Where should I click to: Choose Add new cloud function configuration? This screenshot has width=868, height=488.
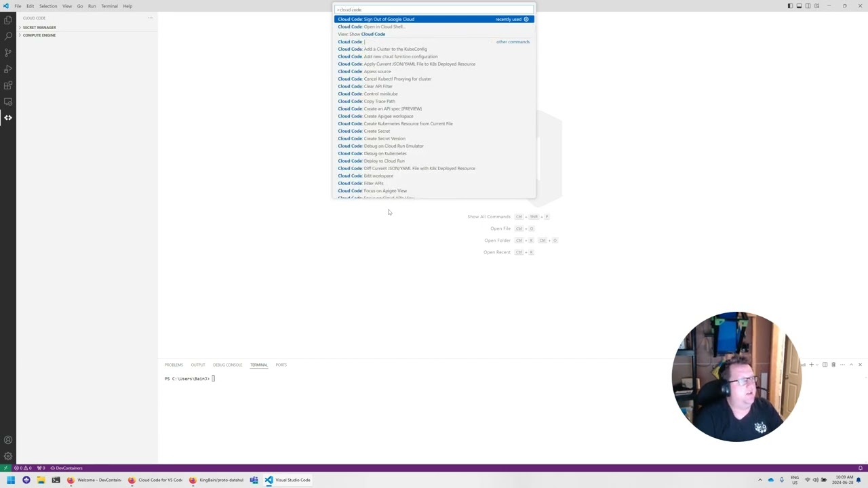(434, 56)
